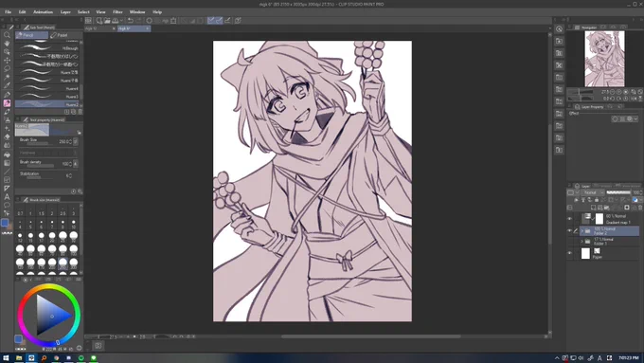Toggle Clip to layer below icon
This screenshot has height=363, width=644.
coord(576,200)
